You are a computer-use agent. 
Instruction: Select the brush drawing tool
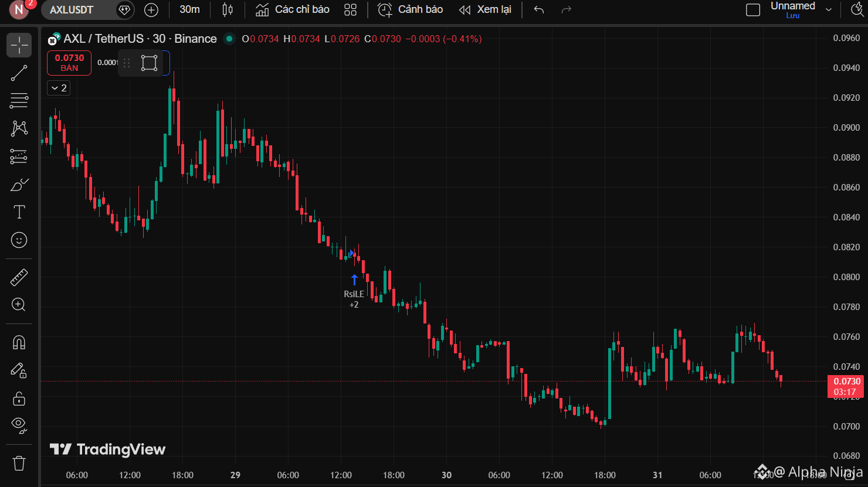[x=19, y=185]
